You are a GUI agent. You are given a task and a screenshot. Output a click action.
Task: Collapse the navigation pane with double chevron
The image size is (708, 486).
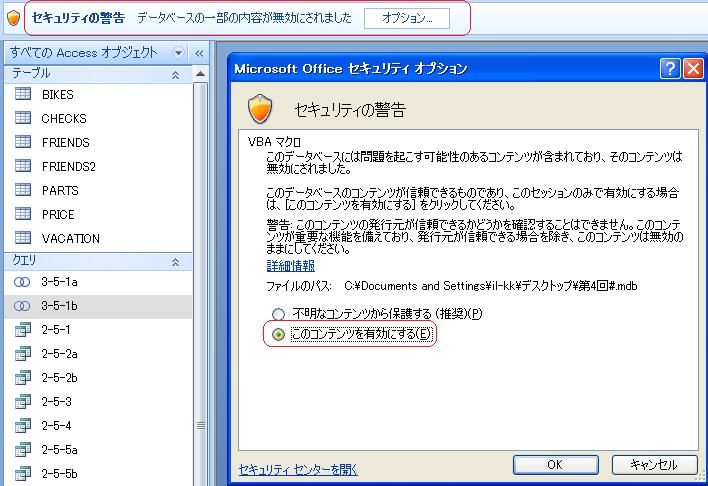(199, 53)
